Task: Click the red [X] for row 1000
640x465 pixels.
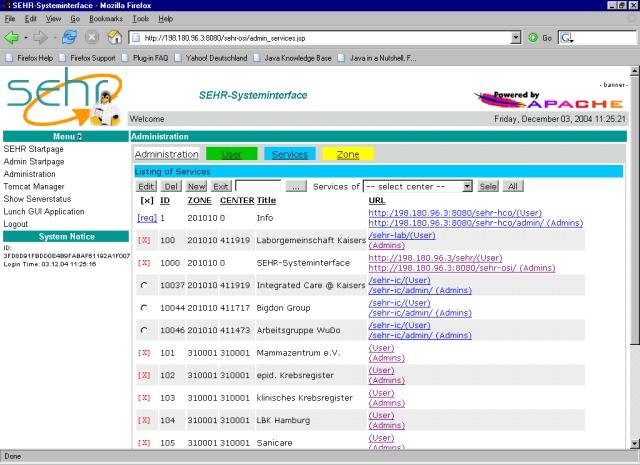Action: pyautogui.click(x=144, y=263)
